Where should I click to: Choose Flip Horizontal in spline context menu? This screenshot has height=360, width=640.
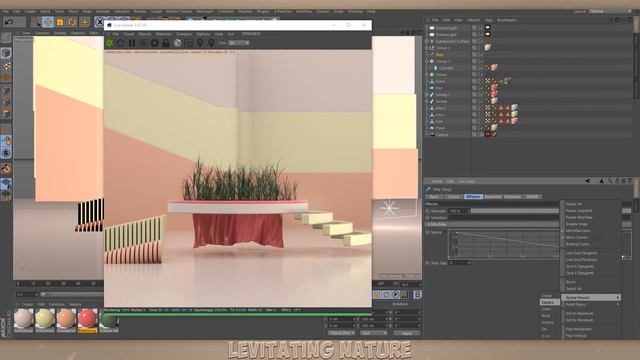point(578,329)
